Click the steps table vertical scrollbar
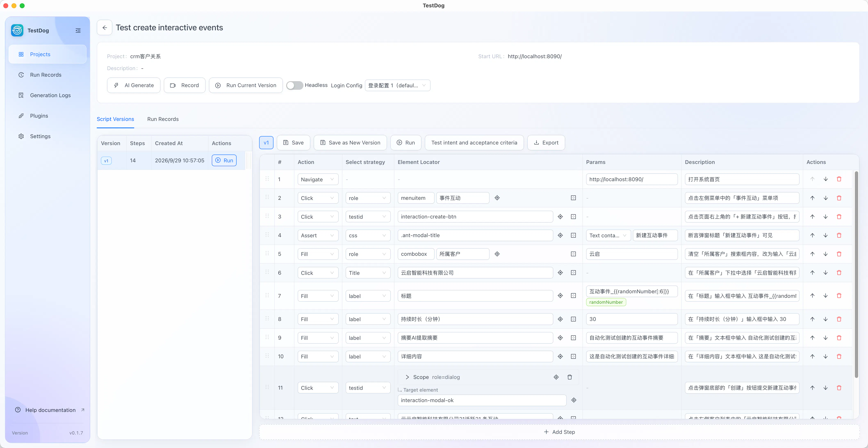Screen dimensions: 868x448 coord(856,275)
